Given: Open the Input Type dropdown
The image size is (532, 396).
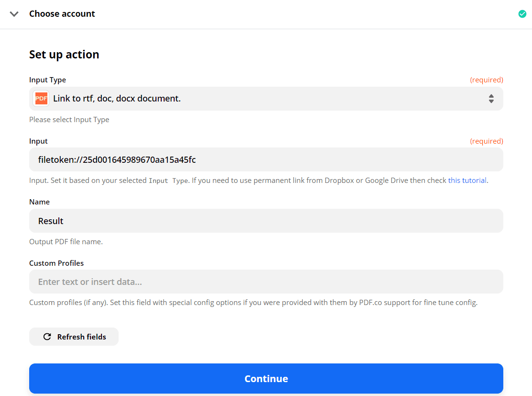Looking at the screenshot, I should [x=266, y=98].
